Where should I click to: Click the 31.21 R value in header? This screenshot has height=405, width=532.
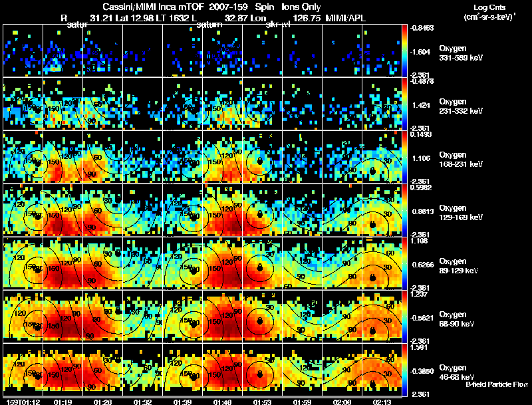(102, 19)
